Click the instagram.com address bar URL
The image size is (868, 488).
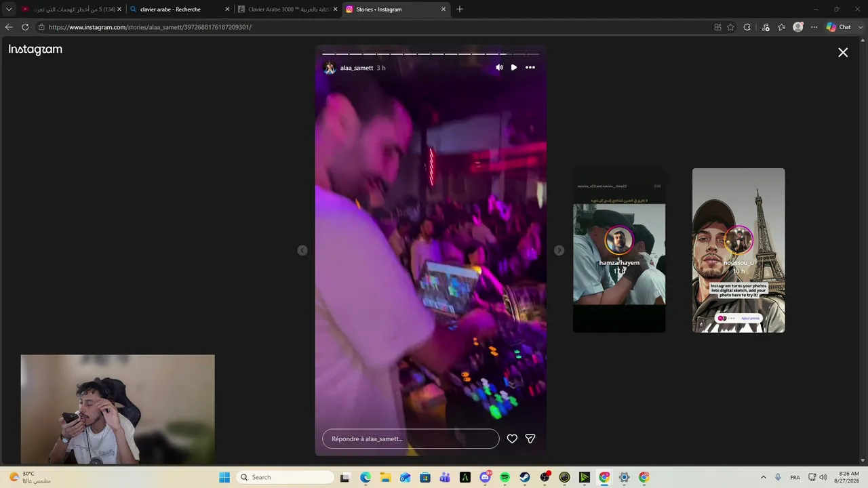150,27
